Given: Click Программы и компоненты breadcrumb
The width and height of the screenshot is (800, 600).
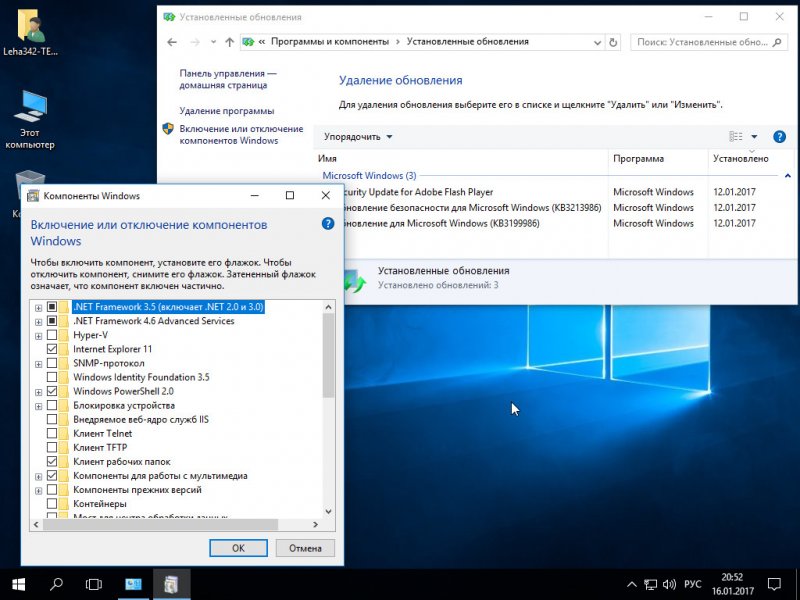Looking at the screenshot, I should [330, 42].
